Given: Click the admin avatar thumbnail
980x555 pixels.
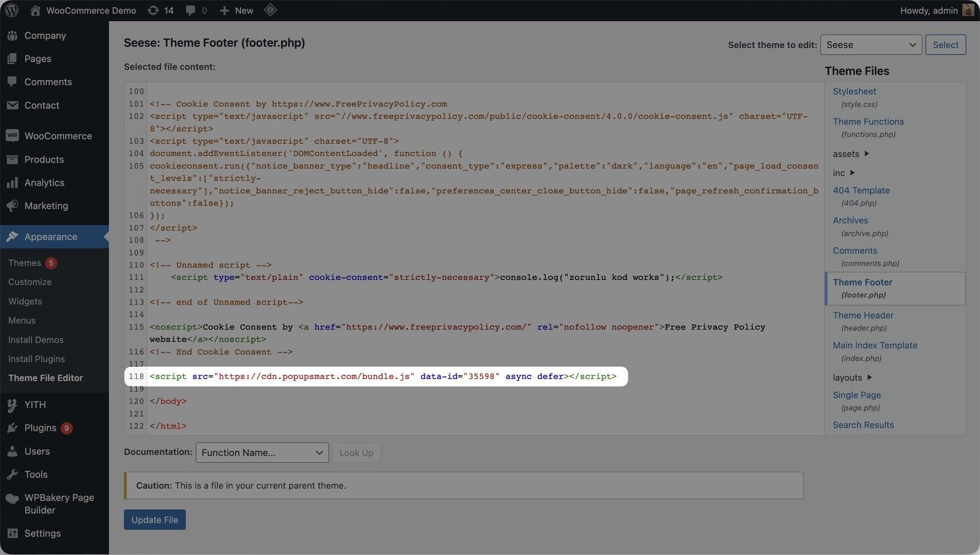Looking at the screenshot, I should coord(968,10).
